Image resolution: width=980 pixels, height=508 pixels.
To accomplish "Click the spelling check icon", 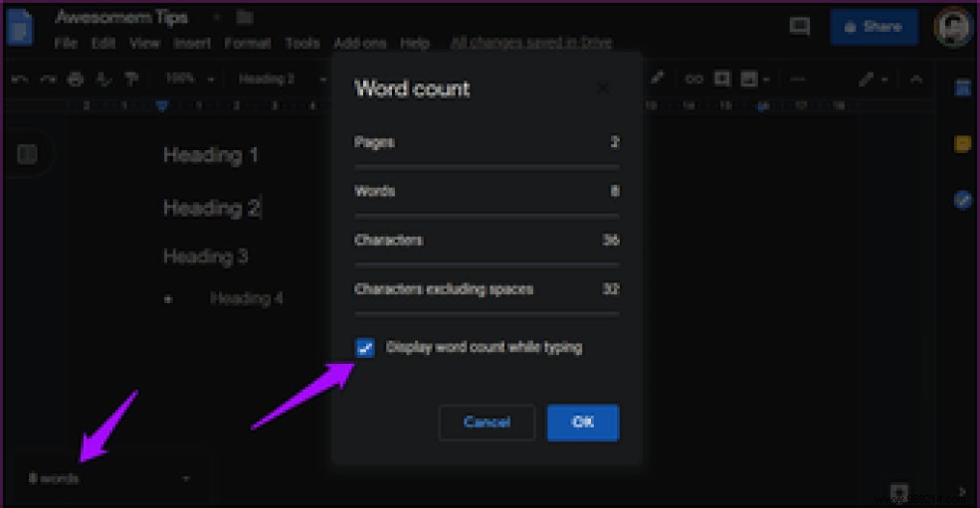I will (103, 79).
